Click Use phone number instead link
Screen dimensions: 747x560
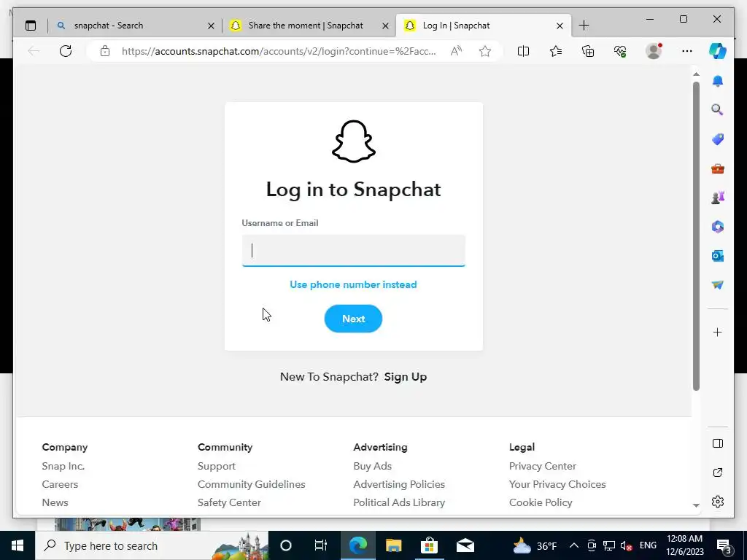point(353,284)
